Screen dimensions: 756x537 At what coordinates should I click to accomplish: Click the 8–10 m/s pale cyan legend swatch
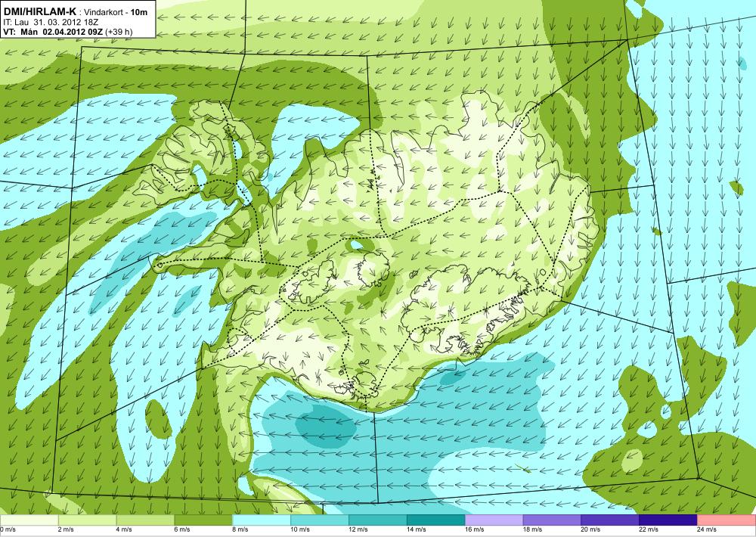(262, 520)
